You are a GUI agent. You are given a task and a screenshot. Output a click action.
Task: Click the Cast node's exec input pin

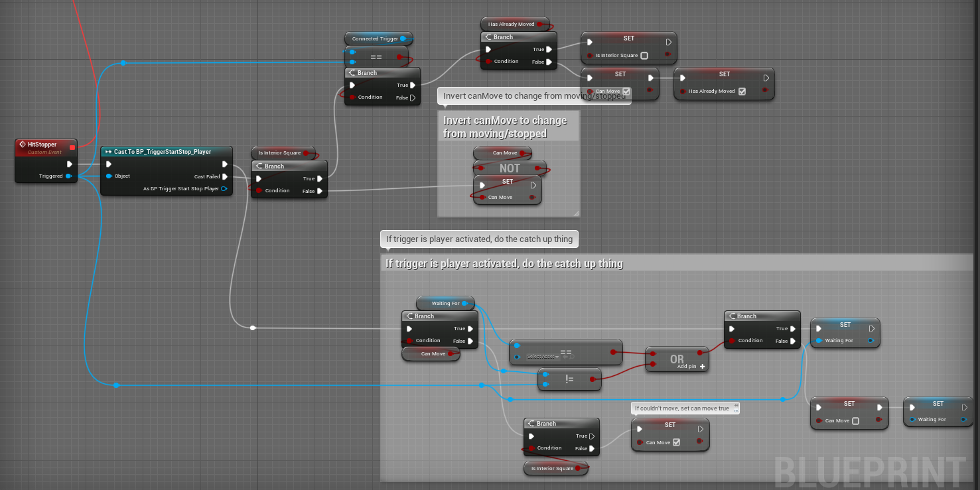click(x=109, y=164)
